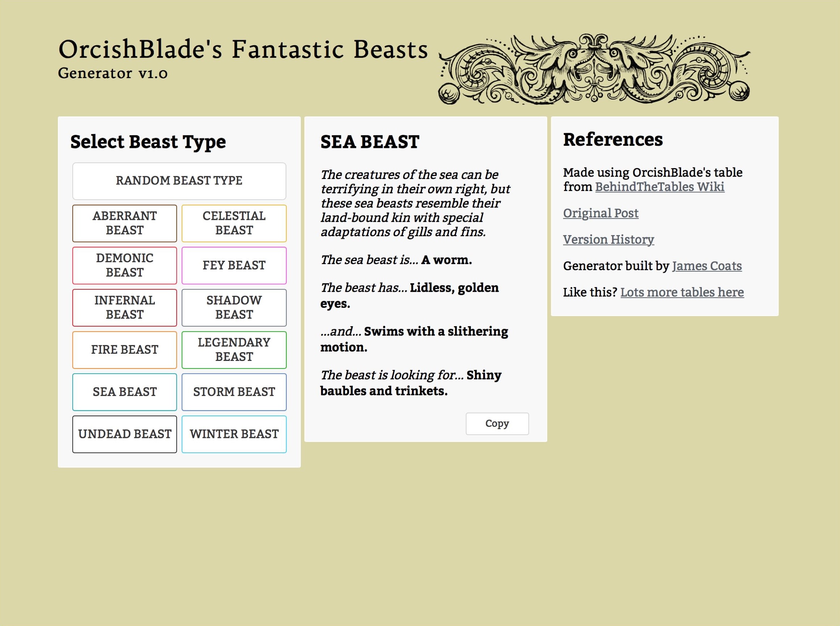Pick the Legendary Beast option
This screenshot has width=840, height=626.
click(234, 350)
